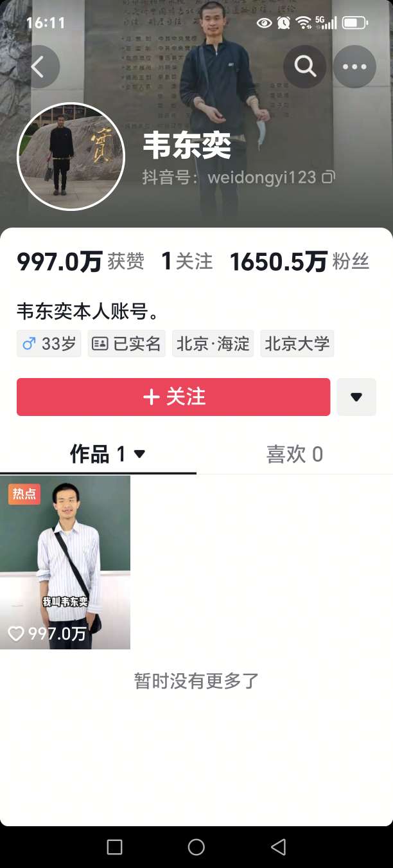Viewport: 393px width, 868px height.
Task: Tap the Android home circle button
Action: (x=197, y=847)
